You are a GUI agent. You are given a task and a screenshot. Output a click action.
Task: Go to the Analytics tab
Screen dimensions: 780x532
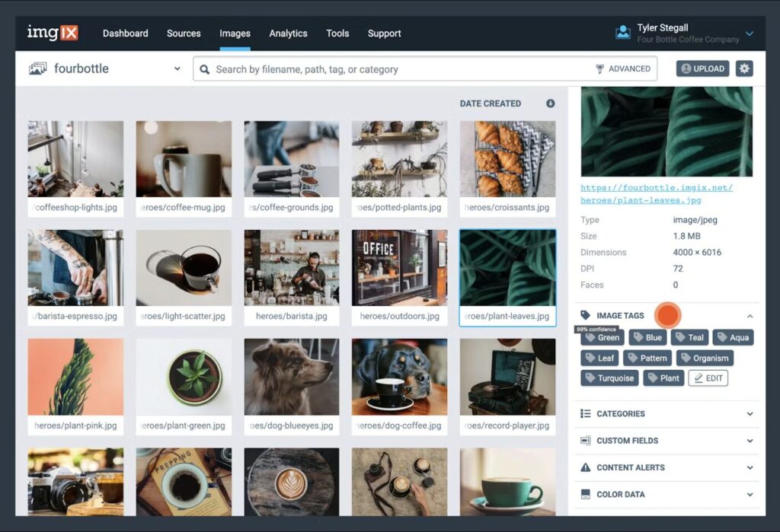[x=288, y=33]
